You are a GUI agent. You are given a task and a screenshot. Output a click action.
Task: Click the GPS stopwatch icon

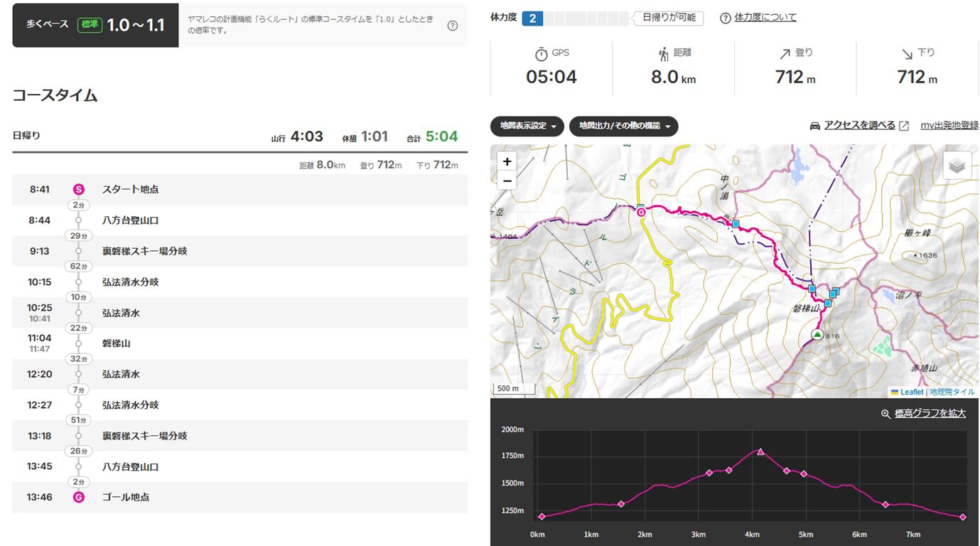click(x=542, y=54)
